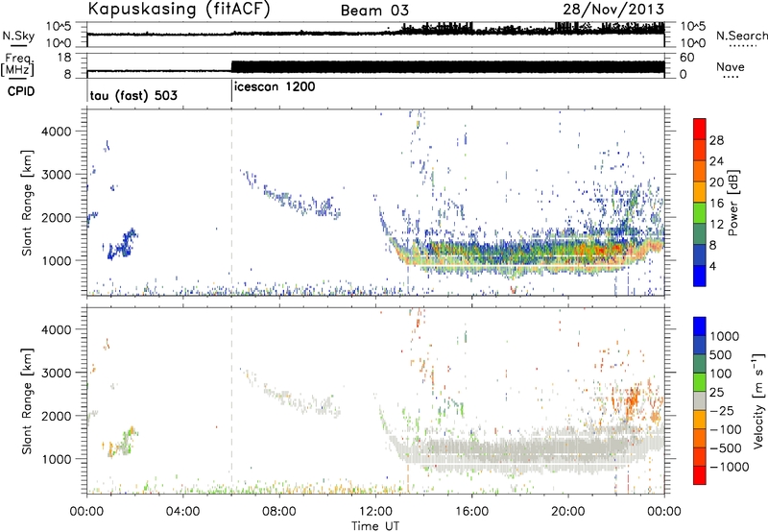The image size is (768, 532).
Task: Click the '12:00' time axis tick label
Action: coord(375,512)
